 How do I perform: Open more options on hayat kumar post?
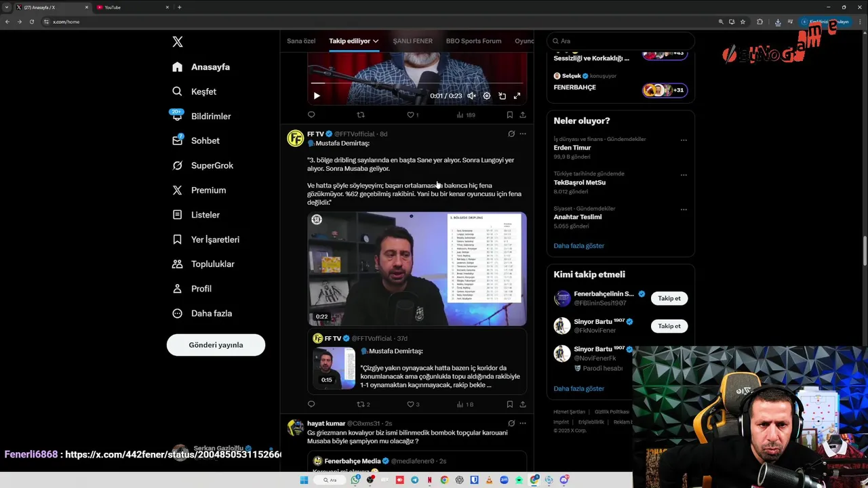point(523,423)
